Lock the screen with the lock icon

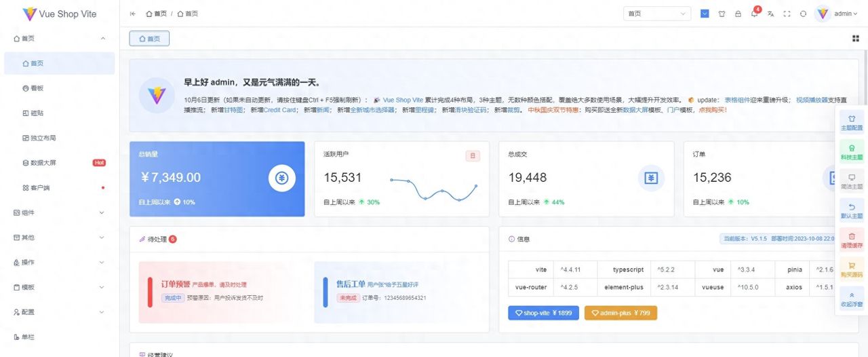coord(738,14)
